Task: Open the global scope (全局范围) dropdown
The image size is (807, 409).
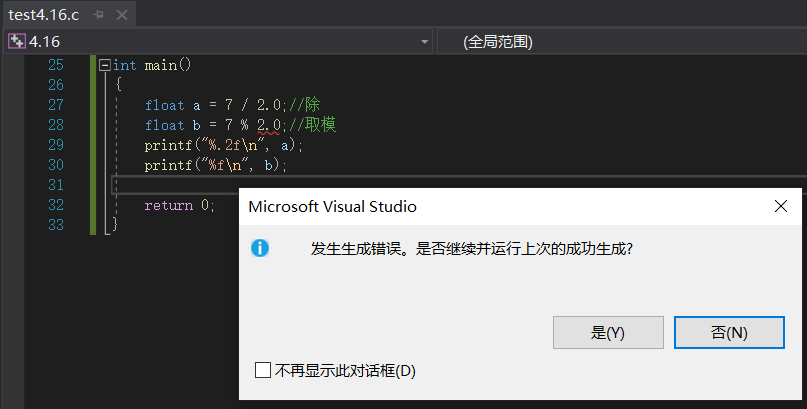Action: point(622,42)
